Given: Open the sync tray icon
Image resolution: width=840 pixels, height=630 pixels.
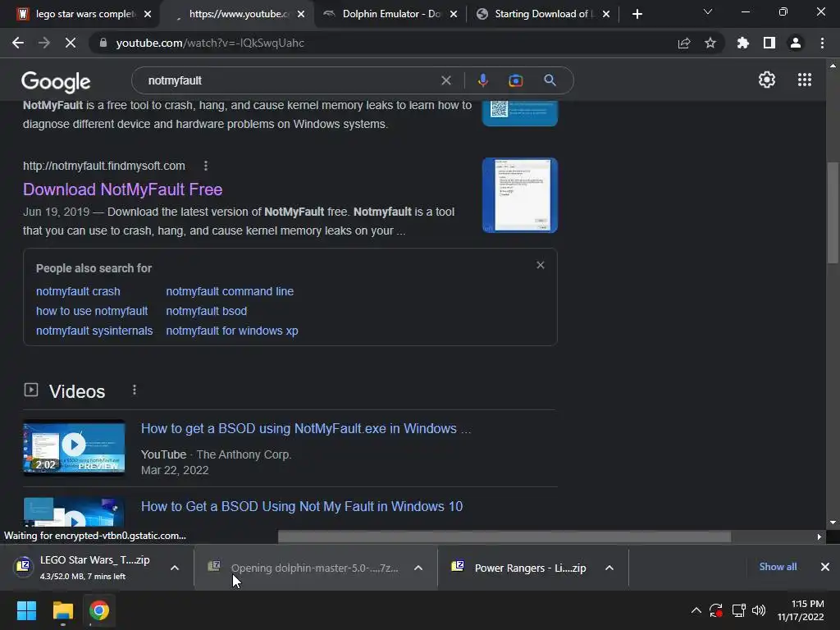Looking at the screenshot, I should pyautogui.click(x=716, y=610).
